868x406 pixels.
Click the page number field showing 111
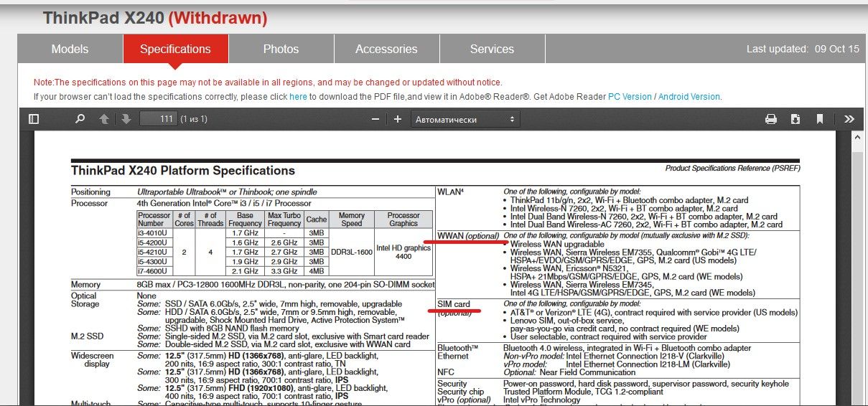(x=159, y=119)
